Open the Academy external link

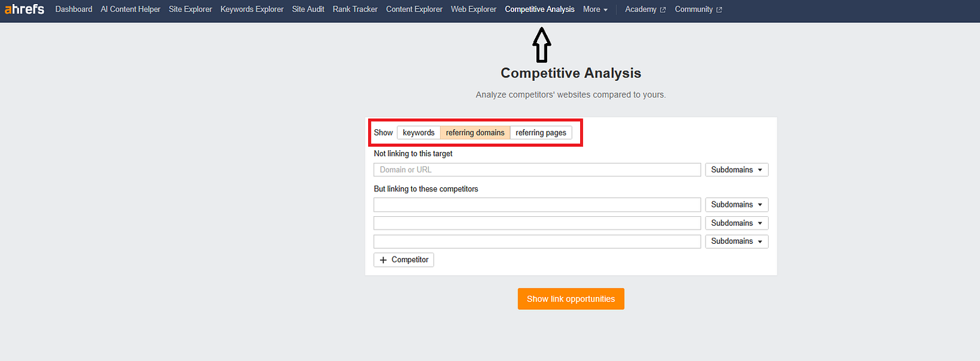click(645, 9)
